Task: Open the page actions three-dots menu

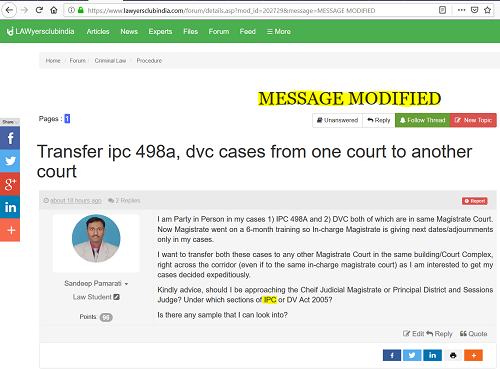Action: click(461, 10)
